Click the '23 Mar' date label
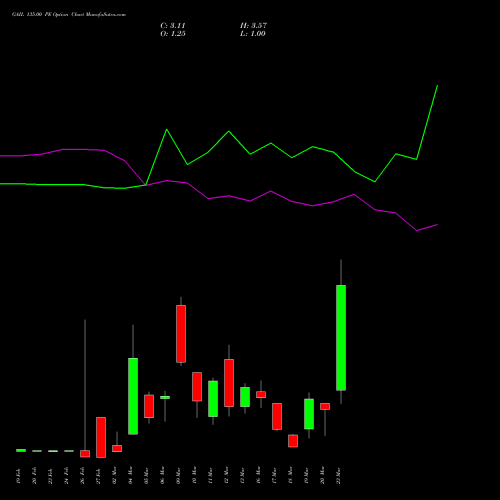Viewport: 500px width, 500px height. 338,475
